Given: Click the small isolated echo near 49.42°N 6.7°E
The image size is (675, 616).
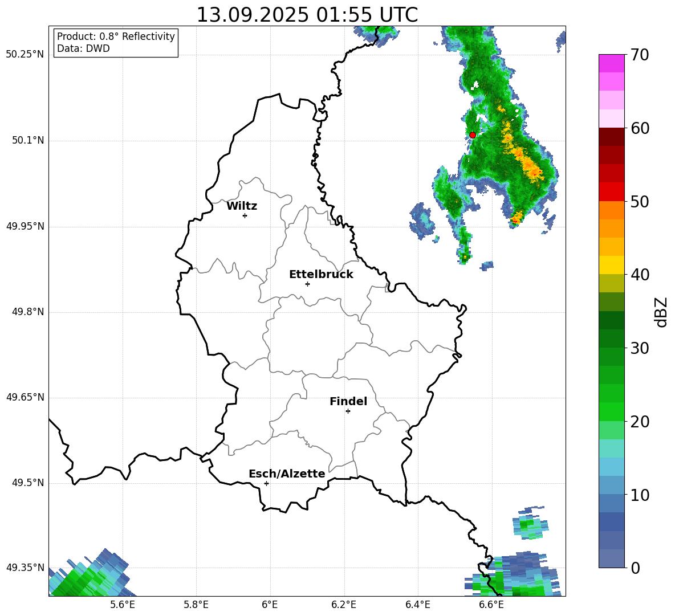Looking at the screenshot, I should tap(530, 523).
